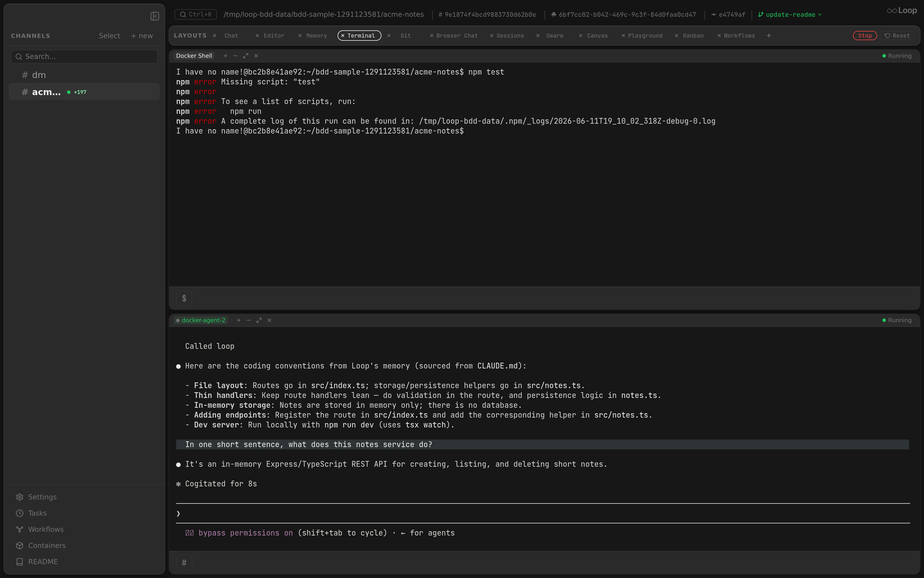Close the Terminal layout tab
Viewport: 924px width, 578px height.
(342, 36)
